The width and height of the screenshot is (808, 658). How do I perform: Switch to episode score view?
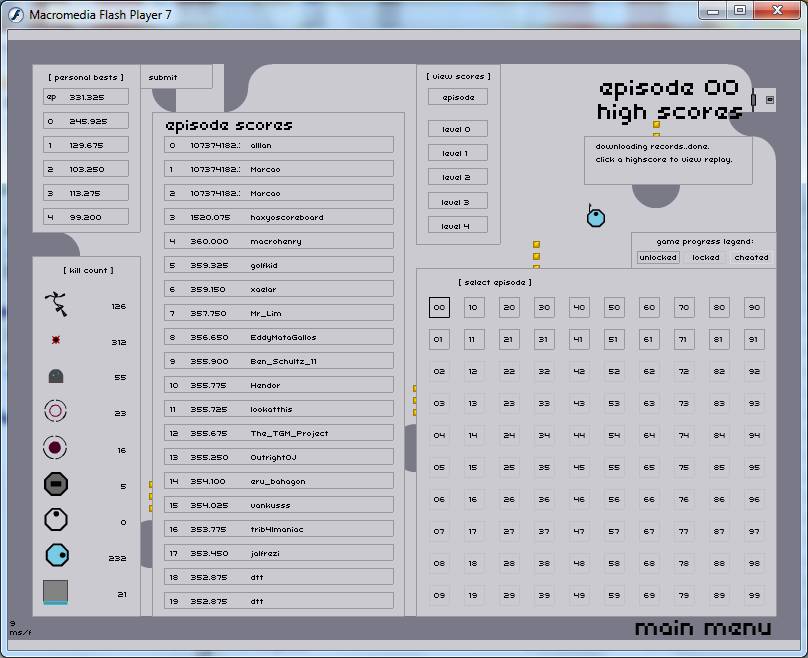tap(458, 97)
